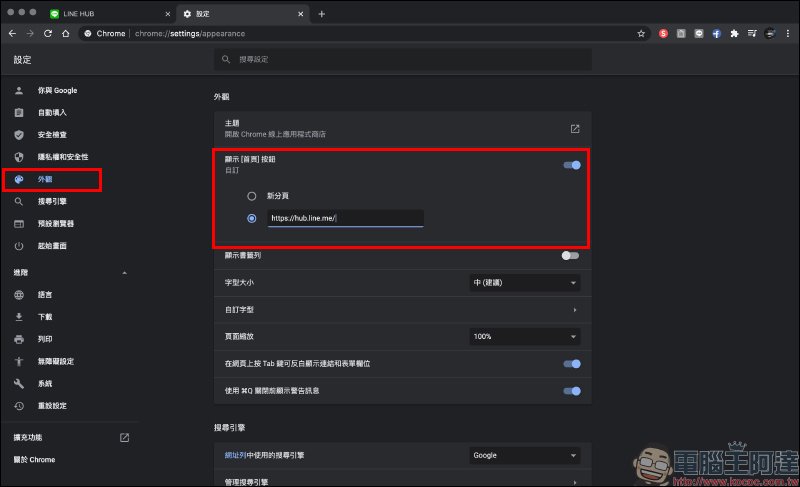
Task: Open 安全檢查 settings section
Action: coord(52,135)
